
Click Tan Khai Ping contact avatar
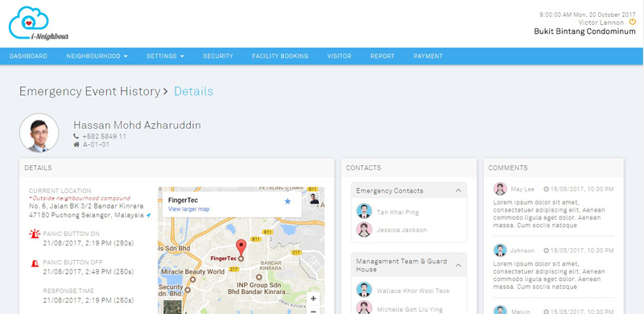point(364,211)
